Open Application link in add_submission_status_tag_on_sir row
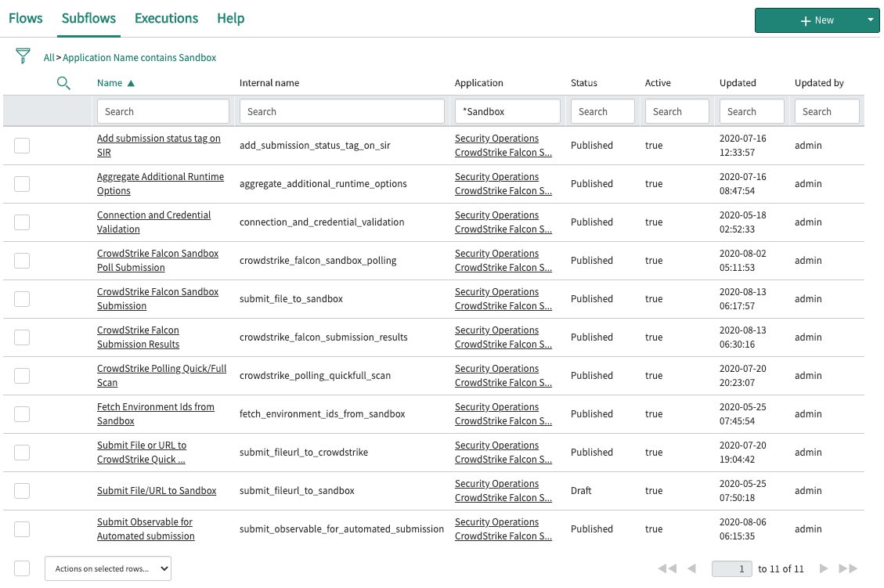Viewport: 884px width, 588px height. (503, 146)
